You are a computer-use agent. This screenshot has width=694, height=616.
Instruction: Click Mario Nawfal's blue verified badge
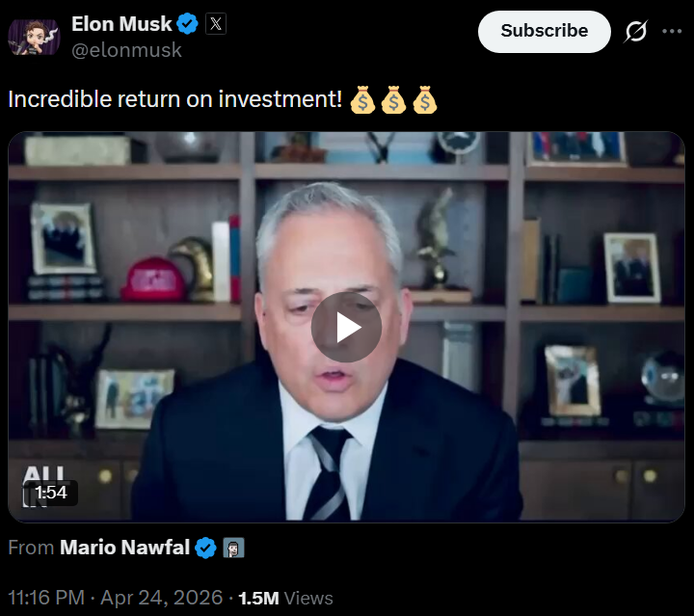(206, 548)
